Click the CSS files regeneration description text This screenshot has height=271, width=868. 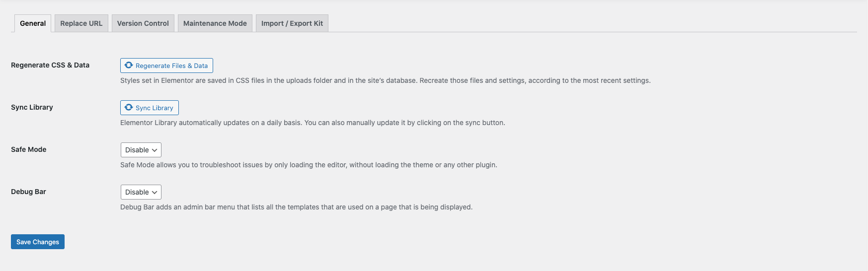385,80
